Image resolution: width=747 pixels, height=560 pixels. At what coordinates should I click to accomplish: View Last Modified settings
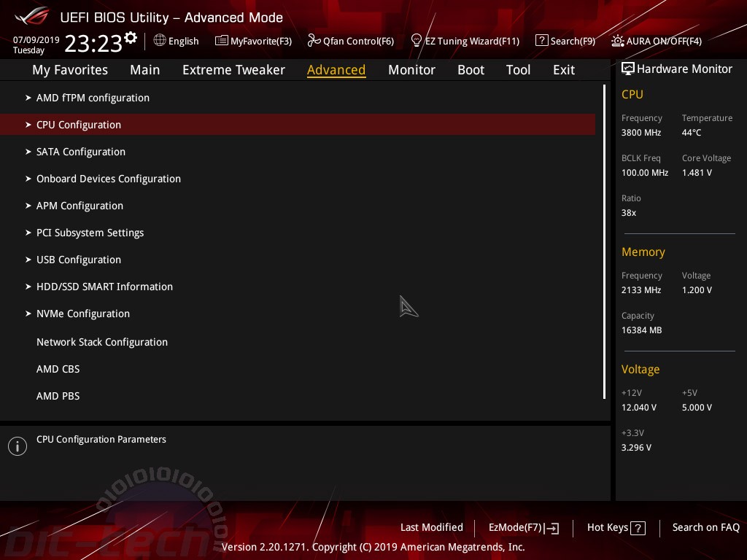432,528
